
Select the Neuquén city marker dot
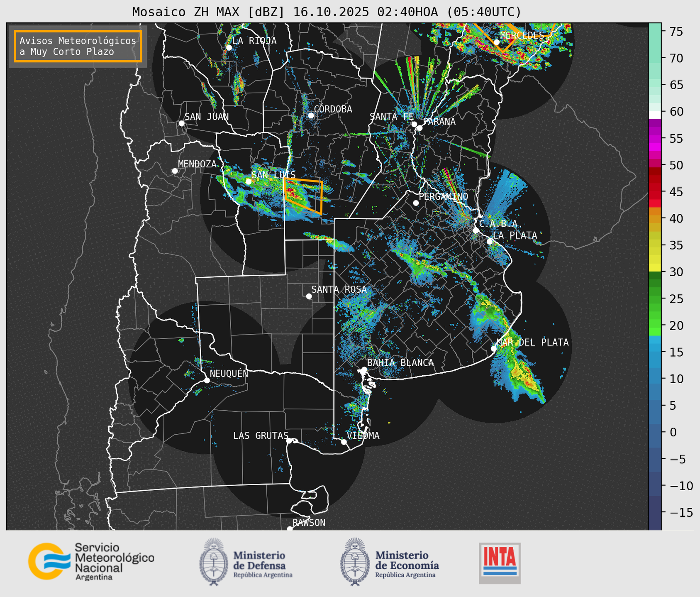[x=207, y=380]
